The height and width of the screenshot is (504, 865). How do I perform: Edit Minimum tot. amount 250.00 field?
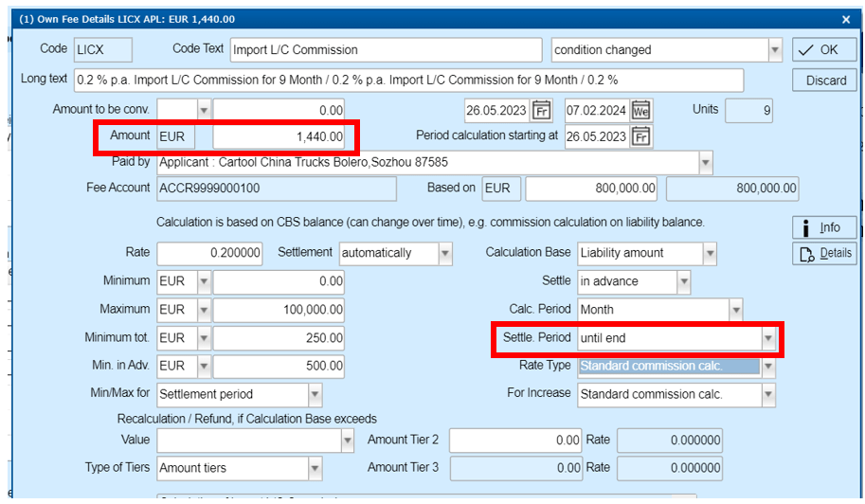coord(279,338)
